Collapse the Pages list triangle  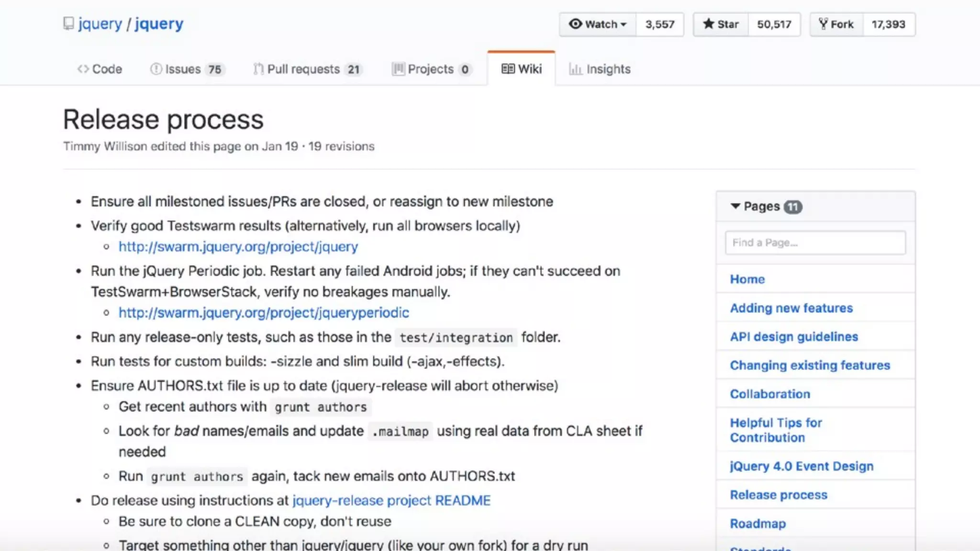tap(735, 206)
